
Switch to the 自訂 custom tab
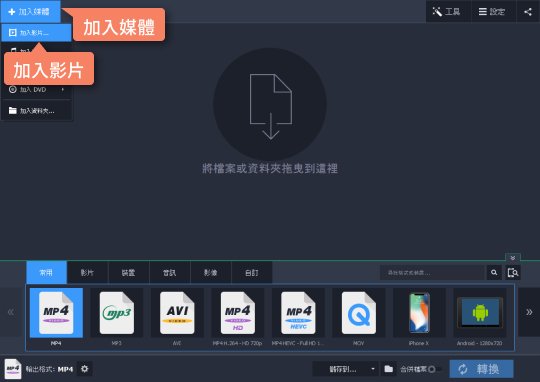252,272
